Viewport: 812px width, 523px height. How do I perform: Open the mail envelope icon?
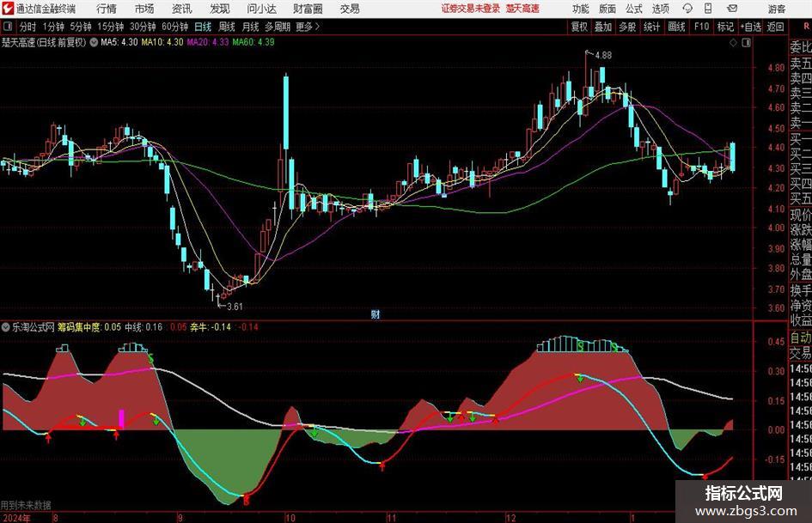tap(732, 9)
